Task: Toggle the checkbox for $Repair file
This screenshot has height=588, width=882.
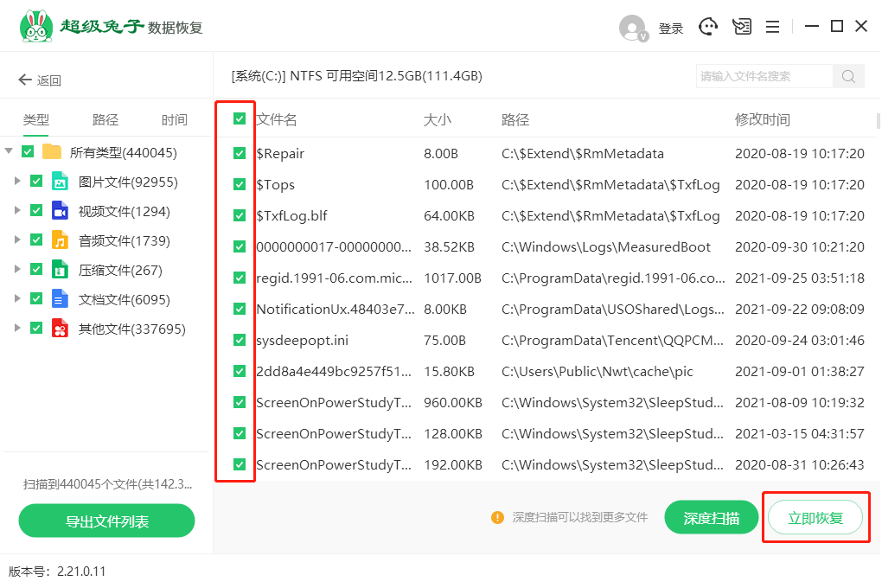Action: tap(240, 154)
